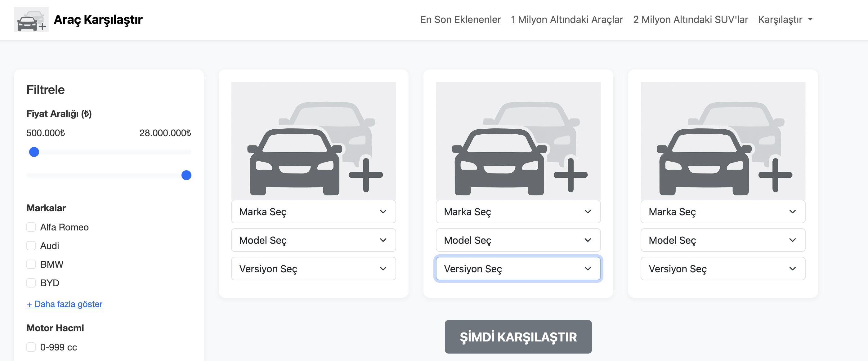Click the Araç Karşılaştır site title
The width and height of the screenshot is (868, 361).
point(98,20)
